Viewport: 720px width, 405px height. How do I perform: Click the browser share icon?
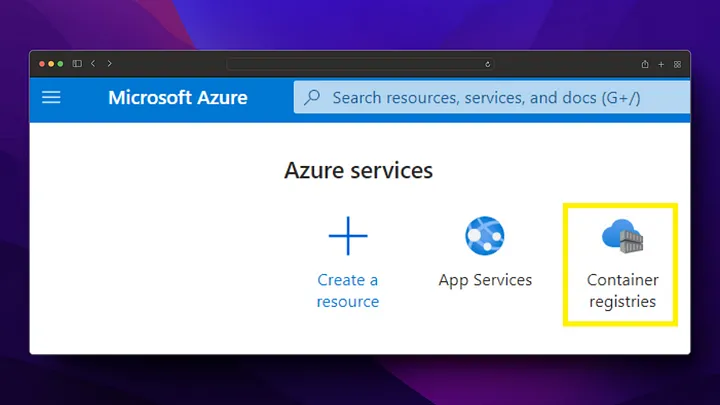[x=645, y=64]
